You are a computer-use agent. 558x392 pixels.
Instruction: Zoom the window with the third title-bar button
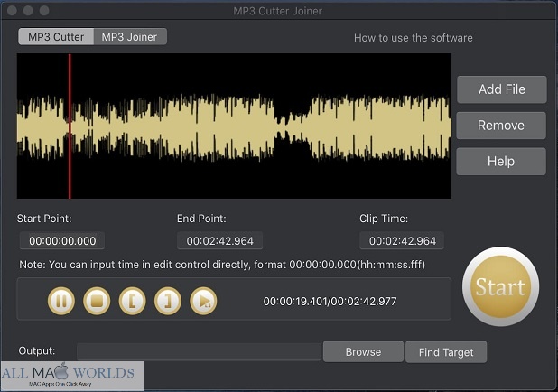[44, 11]
